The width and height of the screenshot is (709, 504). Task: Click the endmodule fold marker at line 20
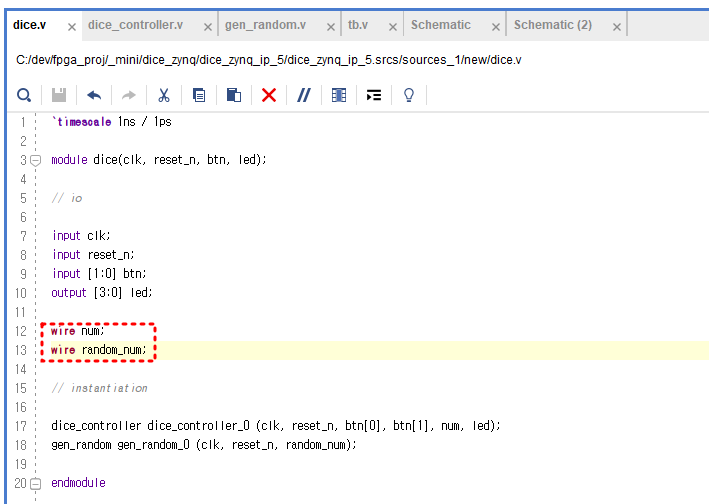tap(35, 484)
